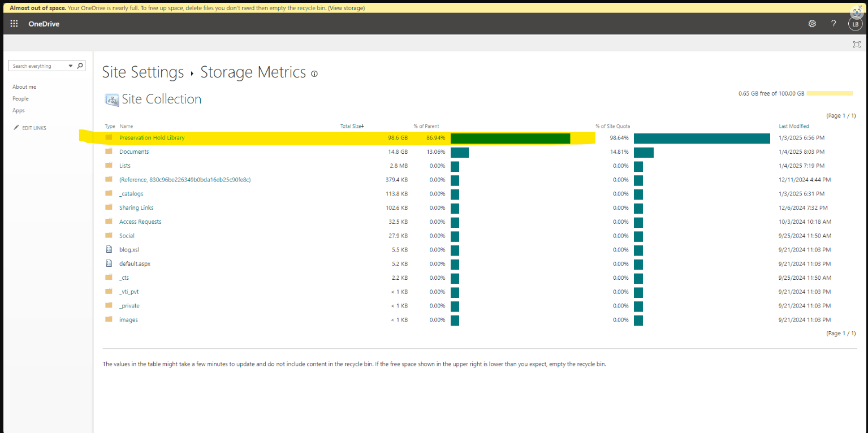The width and height of the screenshot is (868, 433).
Task: Open About me in the side navigation
Action: [24, 87]
